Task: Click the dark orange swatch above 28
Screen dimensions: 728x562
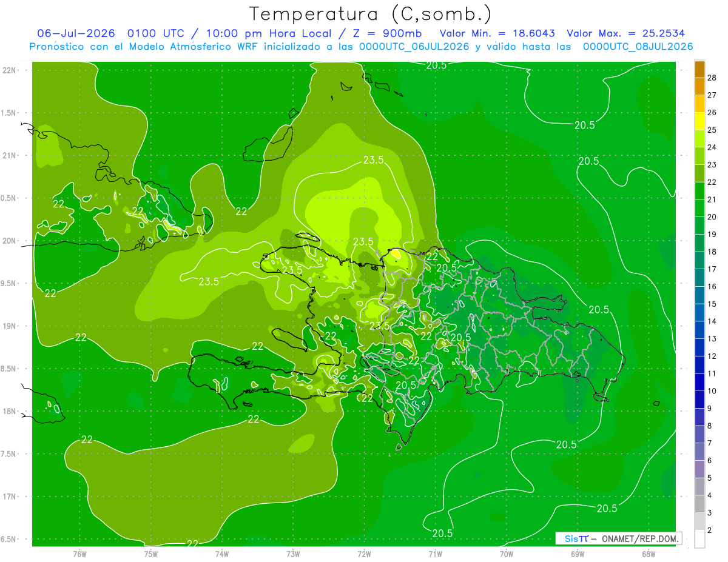Action: coord(700,69)
